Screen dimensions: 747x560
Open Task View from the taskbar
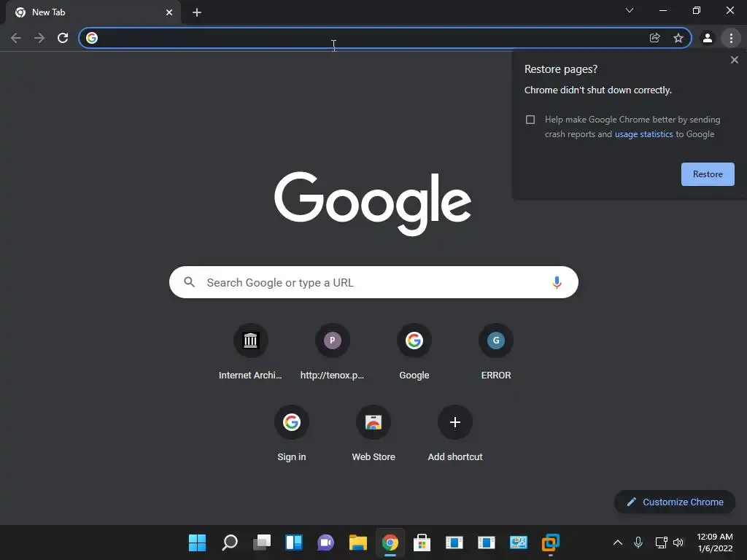click(262, 542)
